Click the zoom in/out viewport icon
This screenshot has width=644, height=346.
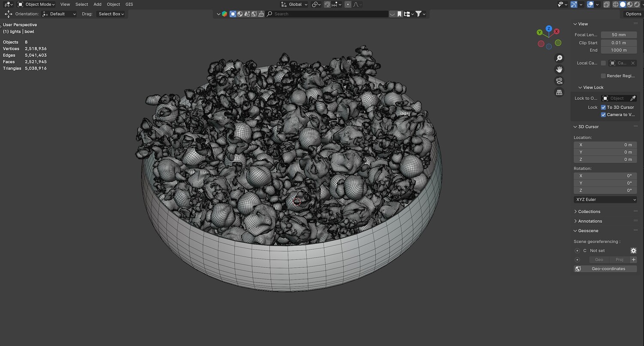pos(559,58)
